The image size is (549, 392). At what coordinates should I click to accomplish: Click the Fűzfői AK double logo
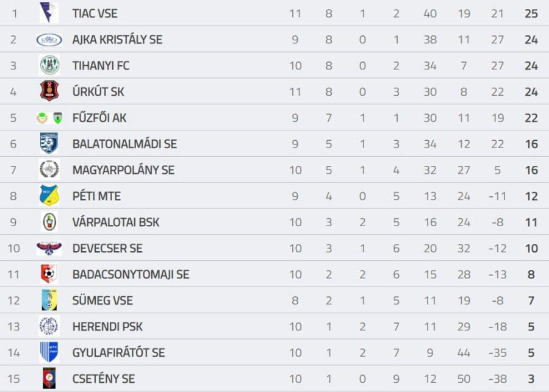(x=49, y=118)
